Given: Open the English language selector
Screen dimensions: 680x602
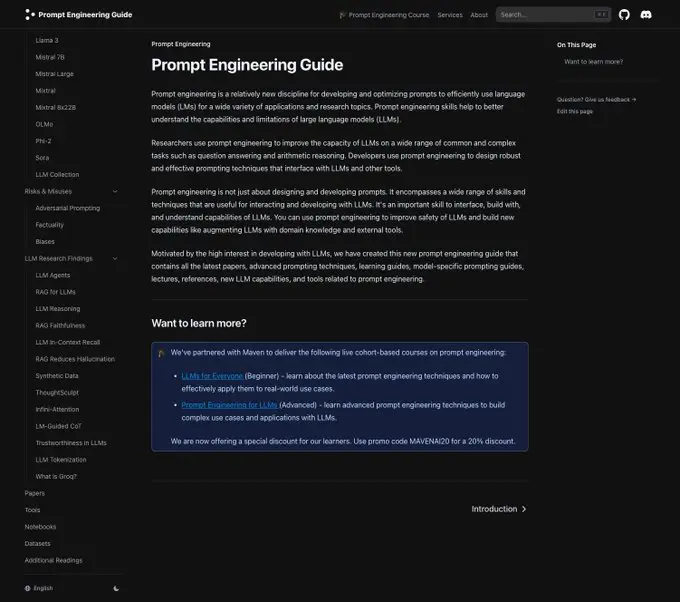Looking at the screenshot, I should (39, 588).
